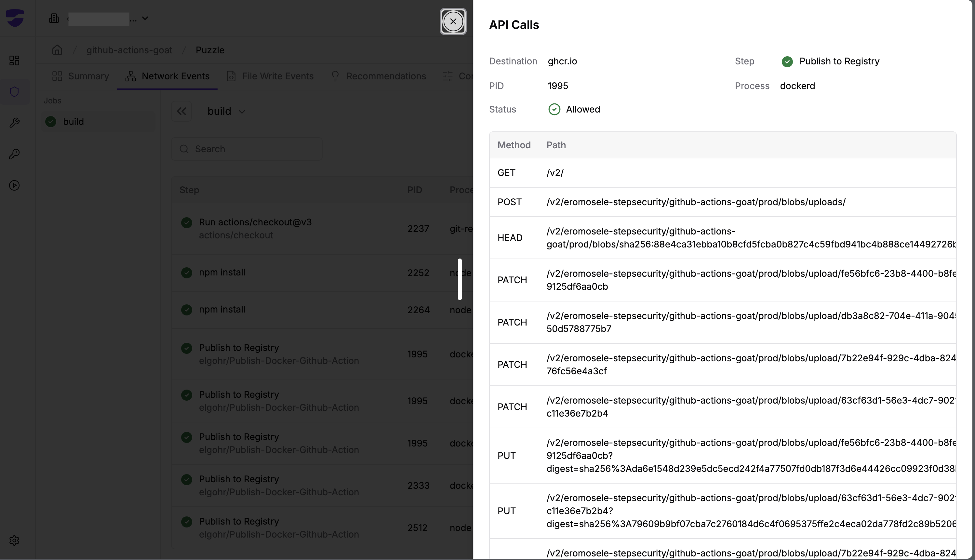Open the wrench tools section in sidebar

pyautogui.click(x=14, y=123)
